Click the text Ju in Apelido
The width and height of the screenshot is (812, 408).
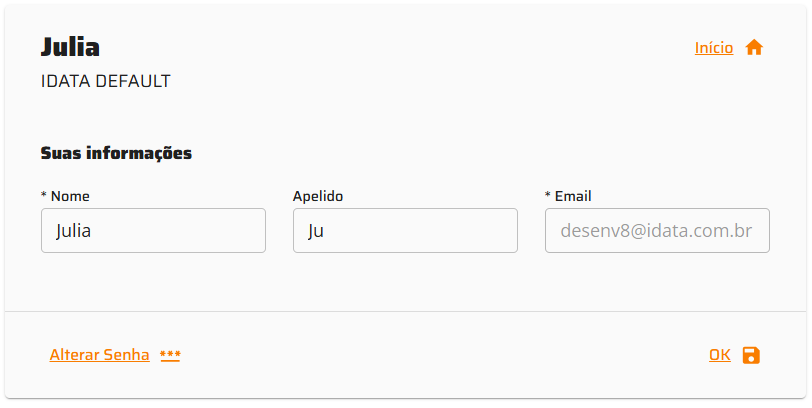pyautogui.click(x=317, y=231)
